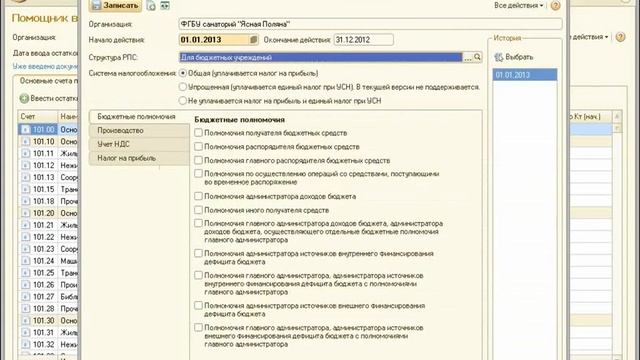Check главного администратора источников внутреннего финансирования
640x360 pixels.
click(198, 276)
